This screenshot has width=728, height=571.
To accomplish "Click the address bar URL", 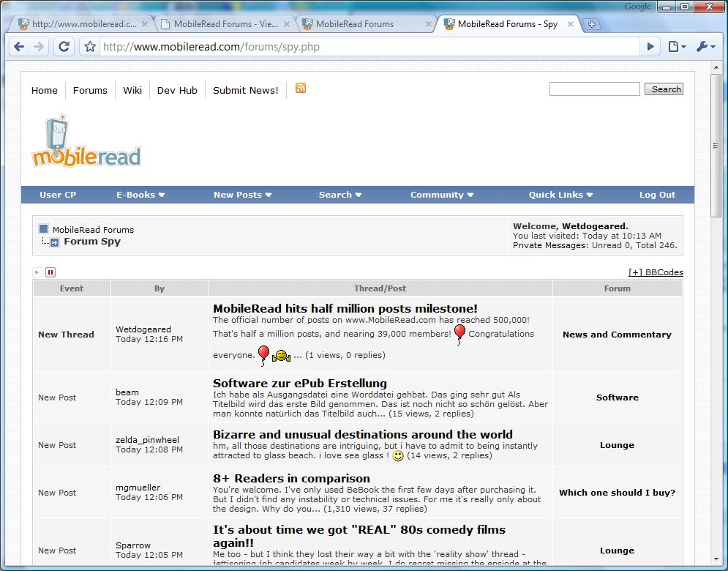I will pyautogui.click(x=211, y=47).
